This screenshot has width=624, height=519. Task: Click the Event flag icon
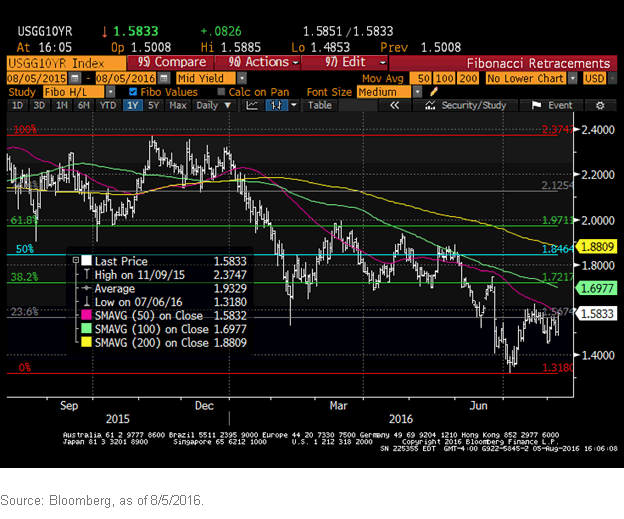(x=536, y=105)
